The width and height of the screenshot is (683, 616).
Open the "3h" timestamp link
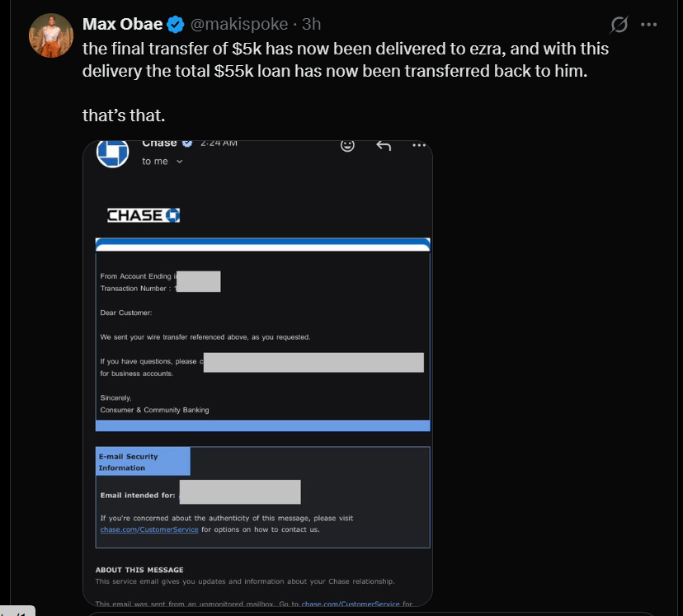coord(311,24)
